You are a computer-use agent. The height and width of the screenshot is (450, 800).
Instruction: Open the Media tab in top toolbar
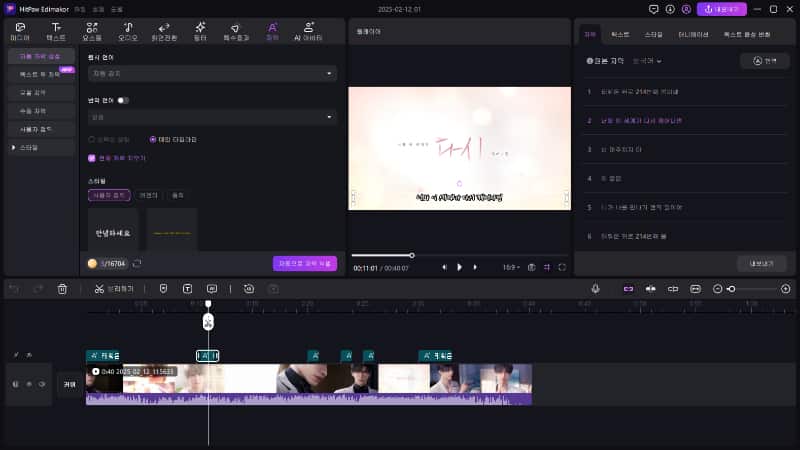point(20,30)
